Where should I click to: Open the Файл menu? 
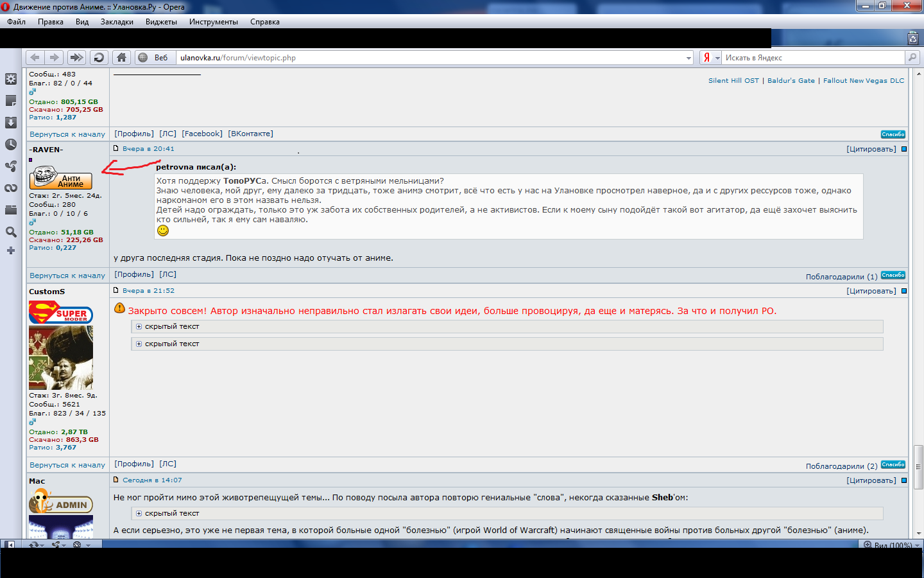pyautogui.click(x=17, y=22)
